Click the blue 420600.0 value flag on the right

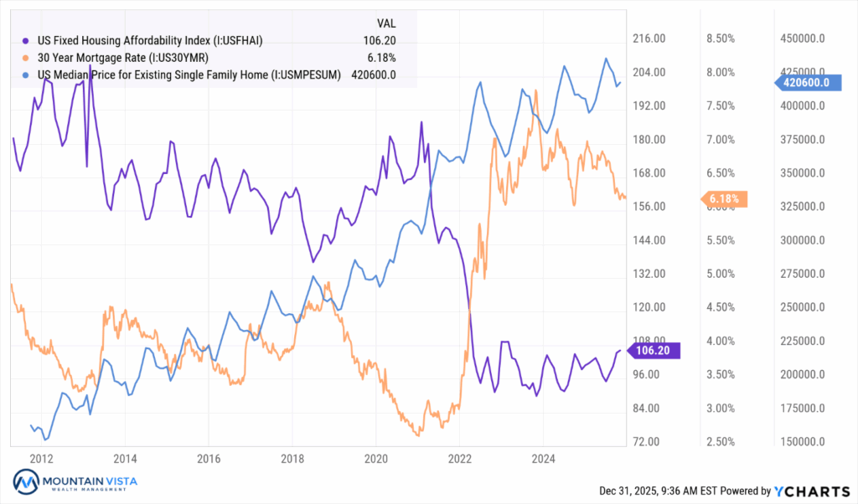coord(804,82)
